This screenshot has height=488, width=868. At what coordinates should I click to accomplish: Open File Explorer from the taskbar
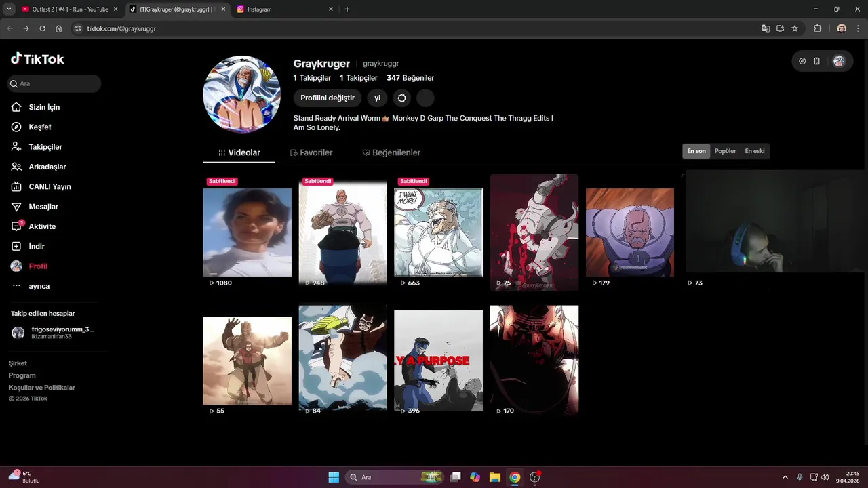(495, 477)
